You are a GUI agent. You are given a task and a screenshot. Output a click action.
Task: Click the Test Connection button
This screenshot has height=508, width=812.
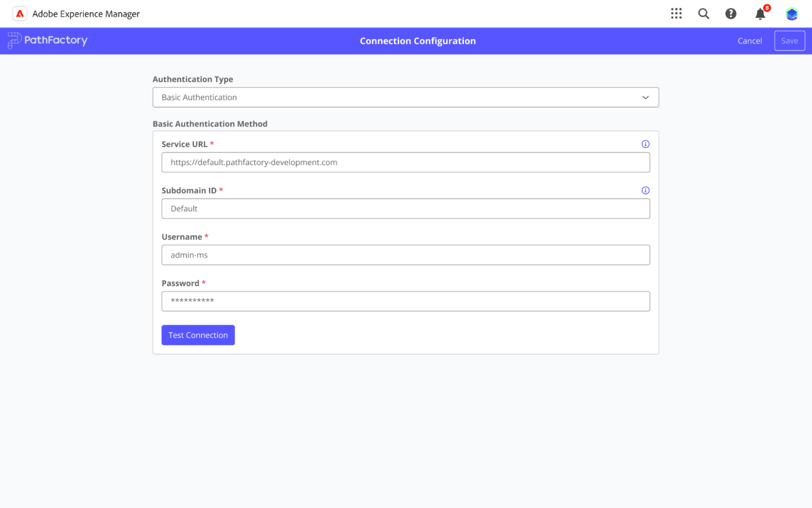pos(198,335)
